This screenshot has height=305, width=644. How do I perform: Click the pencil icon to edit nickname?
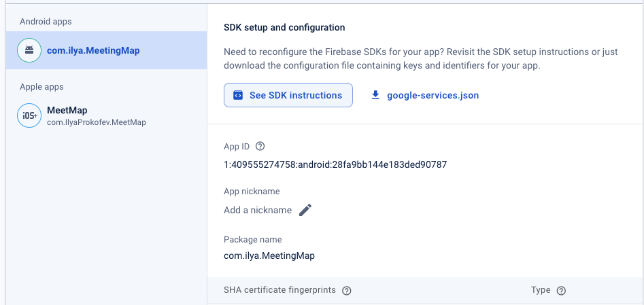tap(305, 210)
